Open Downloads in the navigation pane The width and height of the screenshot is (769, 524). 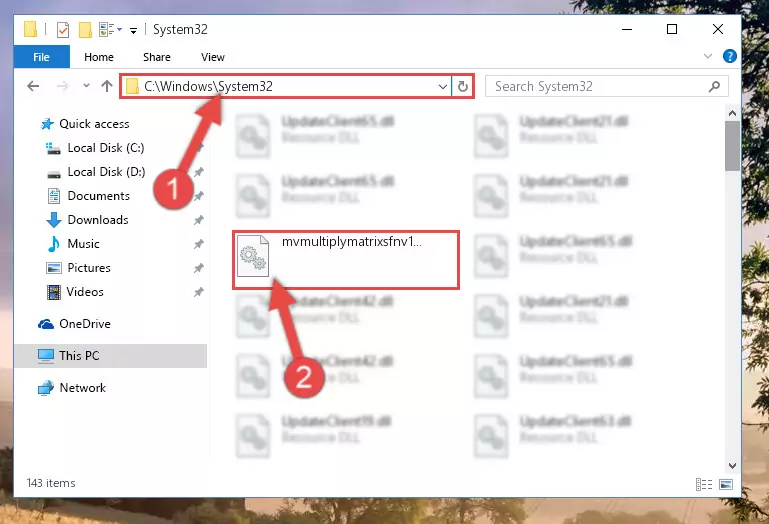(x=98, y=220)
